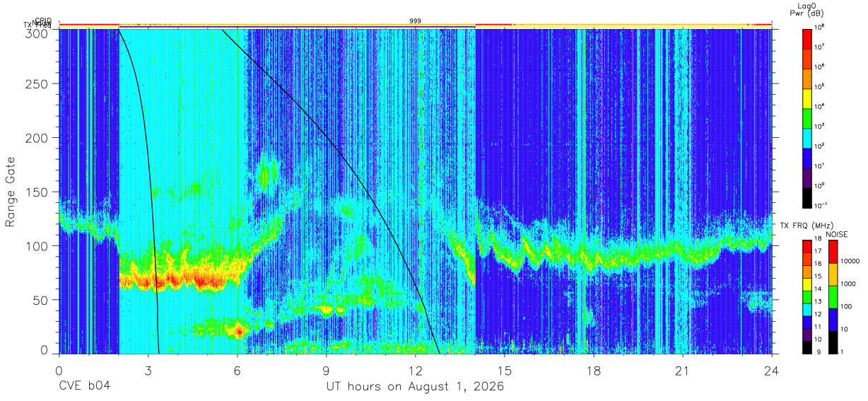Click the y-axis tick label '200'
The image size is (868, 401).
pos(37,138)
